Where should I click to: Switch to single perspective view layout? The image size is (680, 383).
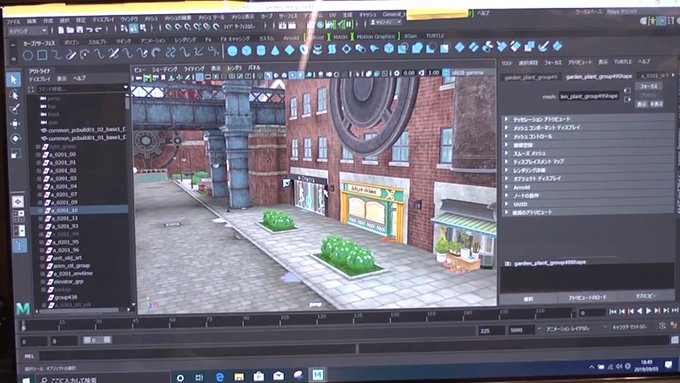point(18,202)
